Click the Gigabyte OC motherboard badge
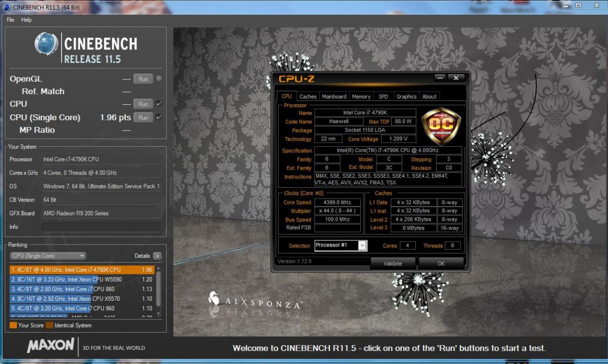The image size is (608, 364). [441, 126]
